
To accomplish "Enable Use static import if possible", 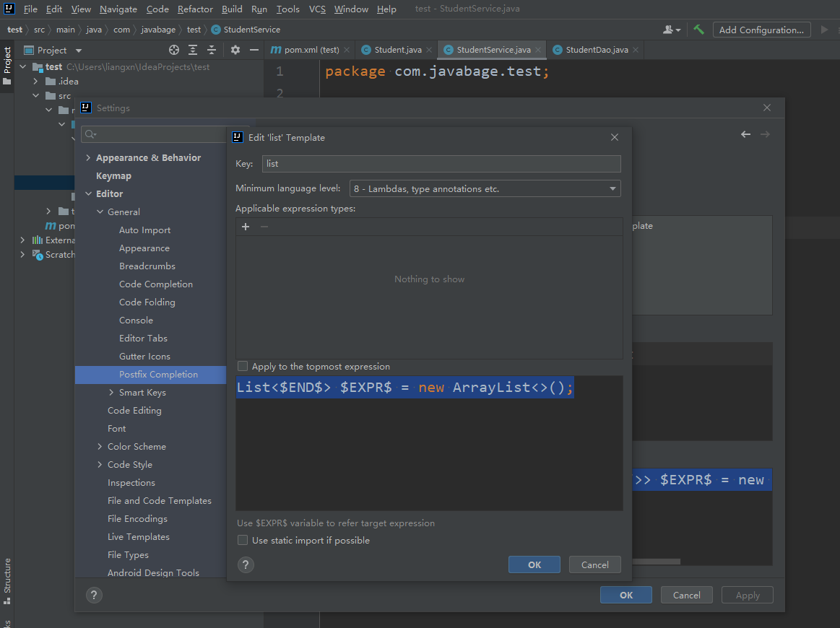I will coord(243,540).
